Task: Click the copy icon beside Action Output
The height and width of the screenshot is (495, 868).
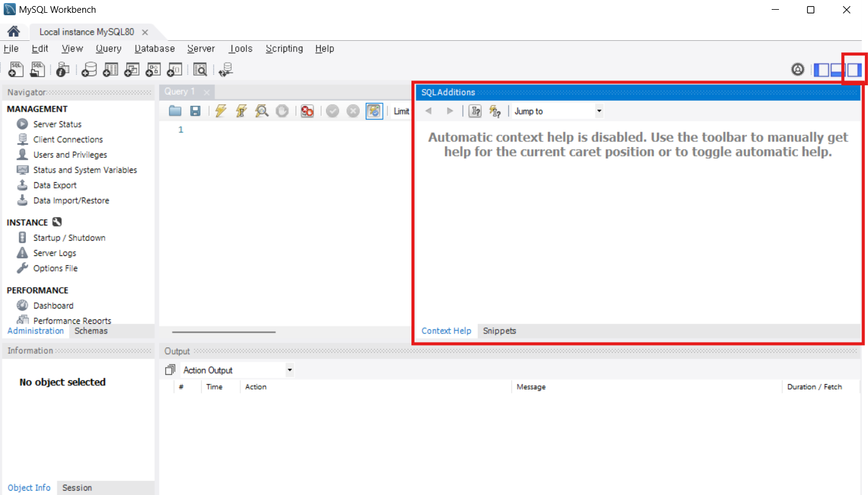Action: coord(170,370)
